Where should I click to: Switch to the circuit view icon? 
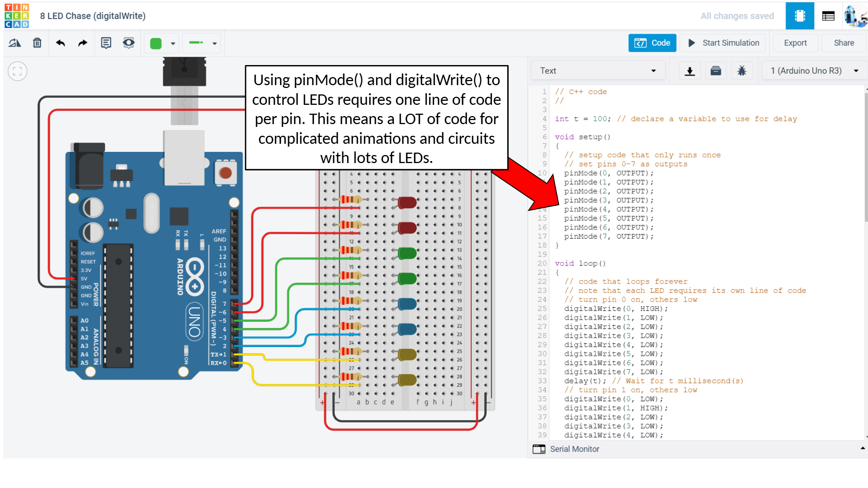coord(800,16)
